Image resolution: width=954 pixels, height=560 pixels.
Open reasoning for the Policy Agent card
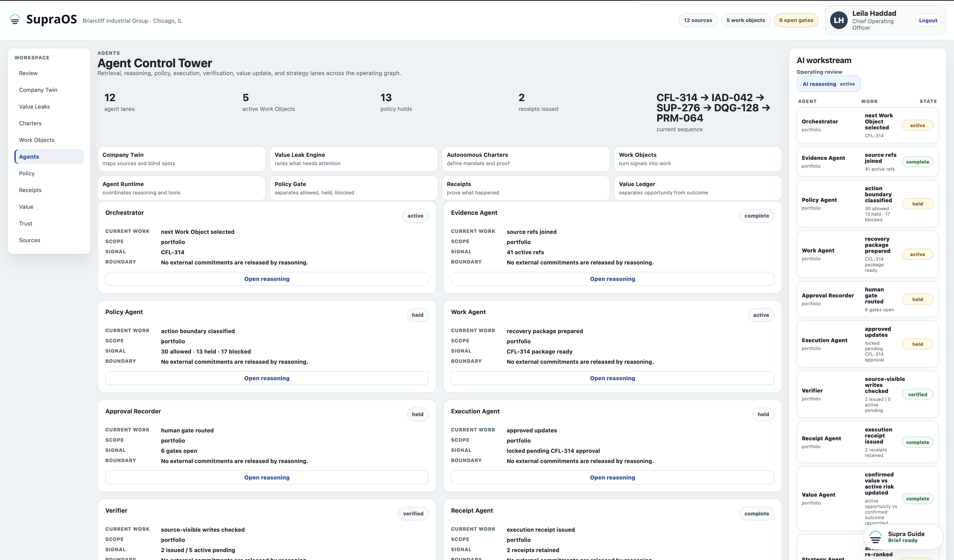pos(267,378)
